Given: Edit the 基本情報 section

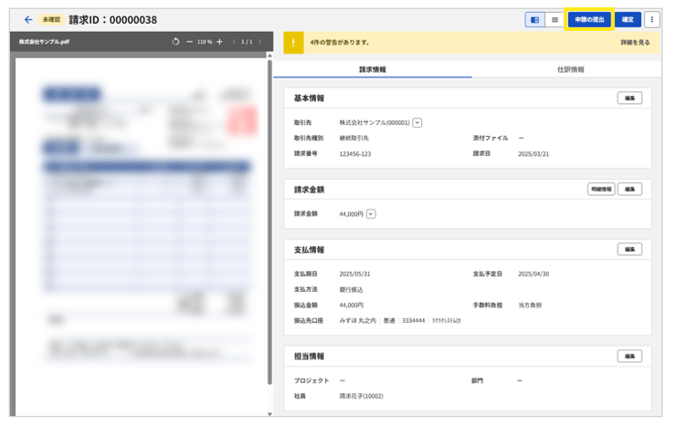Looking at the screenshot, I should click(x=629, y=98).
